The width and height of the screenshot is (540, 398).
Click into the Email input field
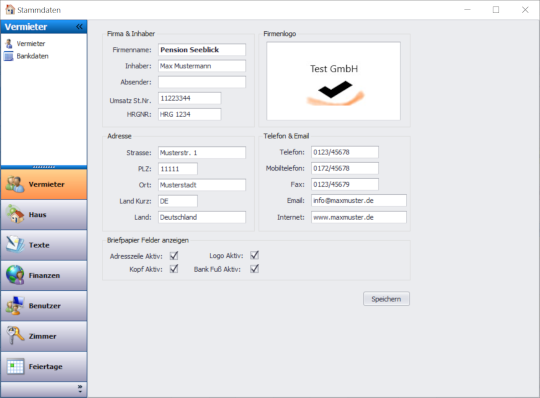pos(359,200)
